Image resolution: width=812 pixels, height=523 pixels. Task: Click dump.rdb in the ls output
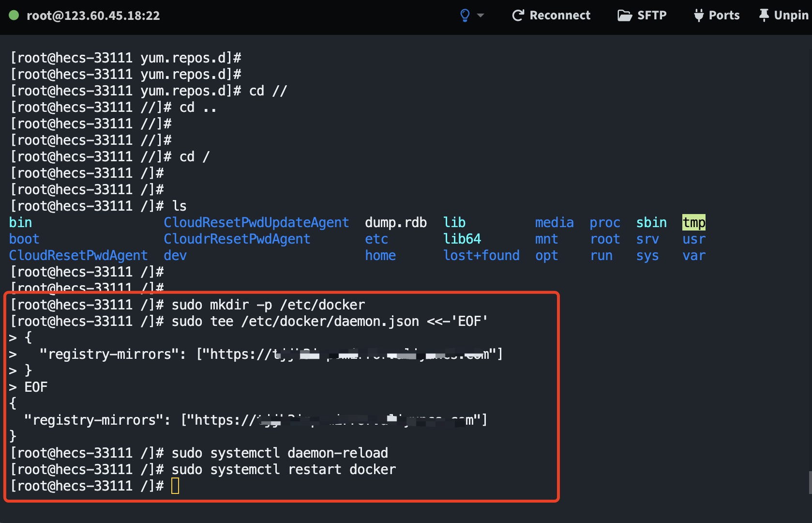[x=395, y=222]
